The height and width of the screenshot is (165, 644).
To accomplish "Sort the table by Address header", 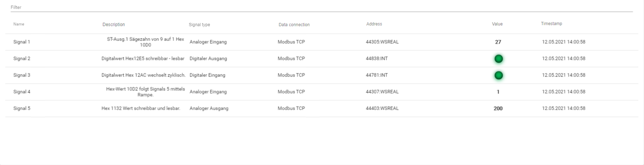I will click(374, 24).
